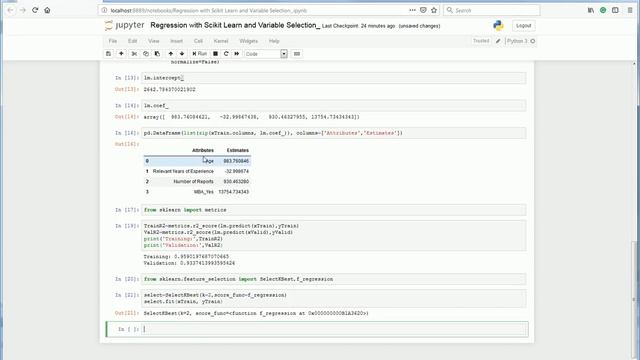Click the SelectKBest import cell

click(334, 279)
